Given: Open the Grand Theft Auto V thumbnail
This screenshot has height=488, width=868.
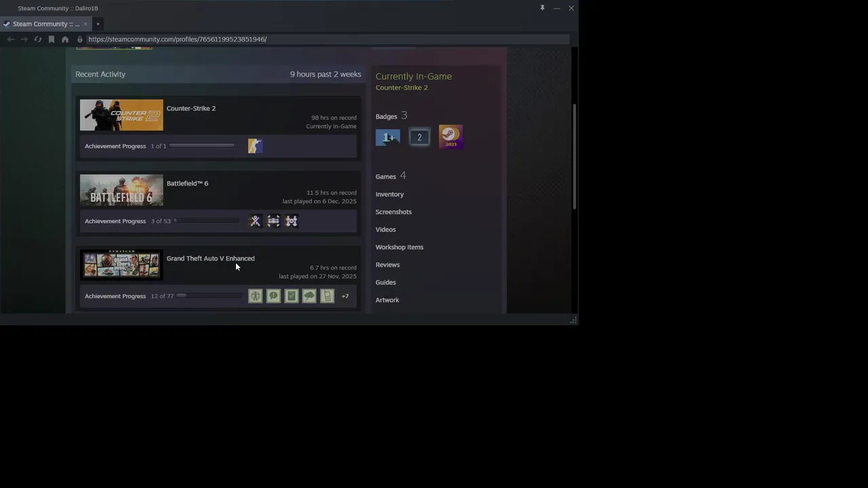Looking at the screenshot, I should (121, 265).
